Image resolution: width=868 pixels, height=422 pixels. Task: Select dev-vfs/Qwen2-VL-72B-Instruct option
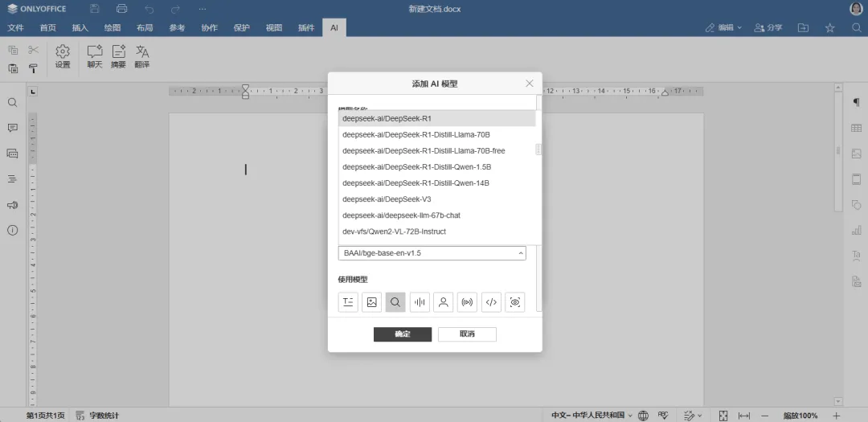coord(436,231)
